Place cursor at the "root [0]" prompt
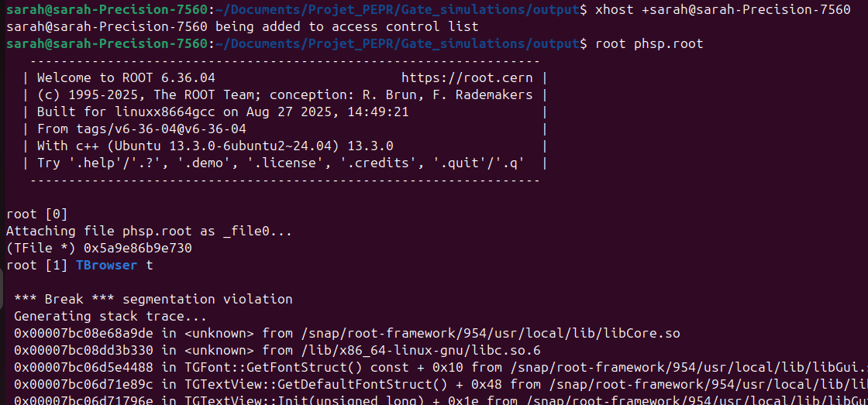 (x=36, y=214)
